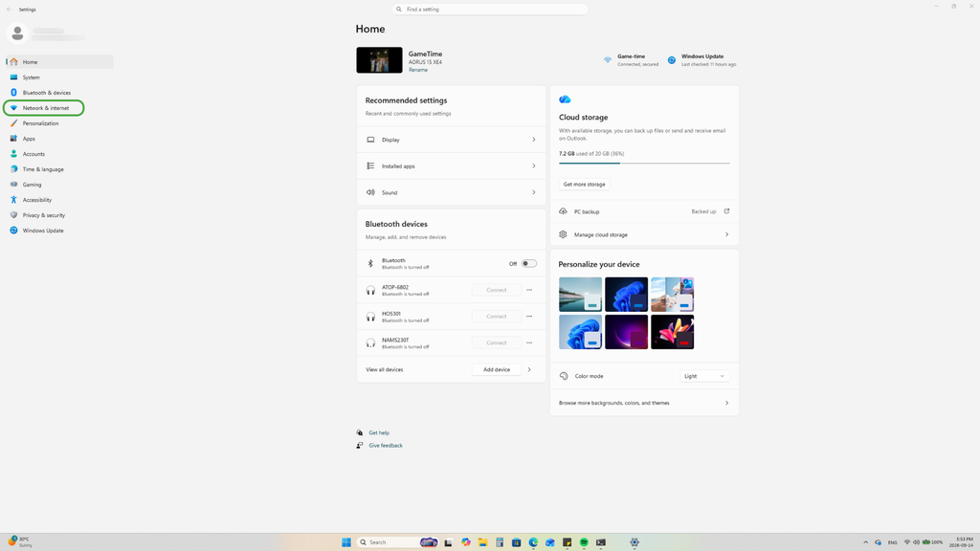980x551 pixels.
Task: Click the Game-time Wi-Fi status icon
Action: pyautogui.click(x=608, y=60)
